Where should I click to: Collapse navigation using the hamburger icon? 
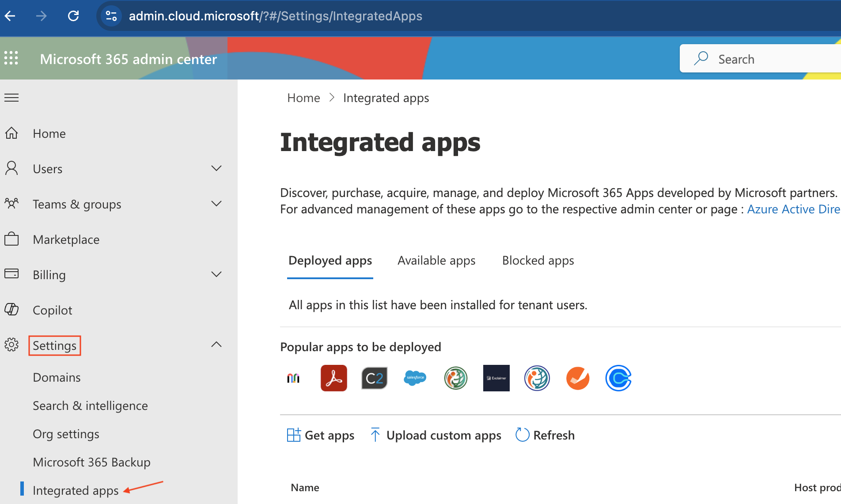coord(11,97)
